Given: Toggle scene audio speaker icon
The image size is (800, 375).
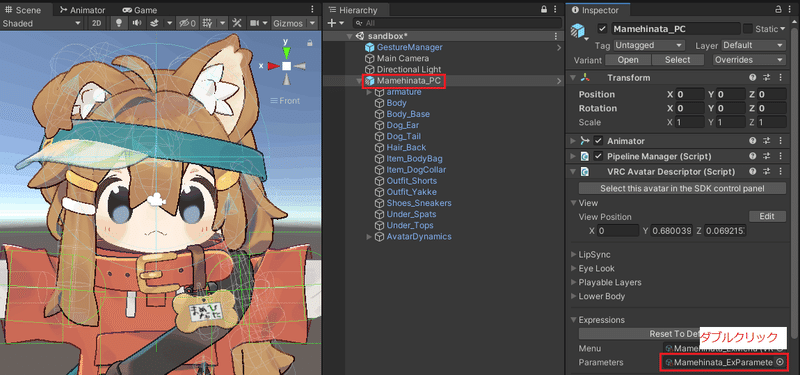Looking at the screenshot, I should coord(137,23).
